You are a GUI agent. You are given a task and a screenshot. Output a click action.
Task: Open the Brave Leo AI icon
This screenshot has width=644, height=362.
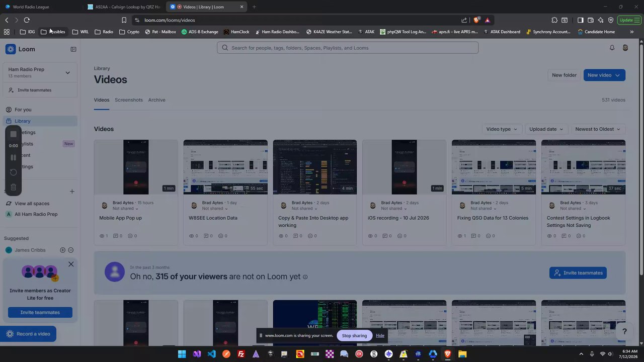[601, 20]
